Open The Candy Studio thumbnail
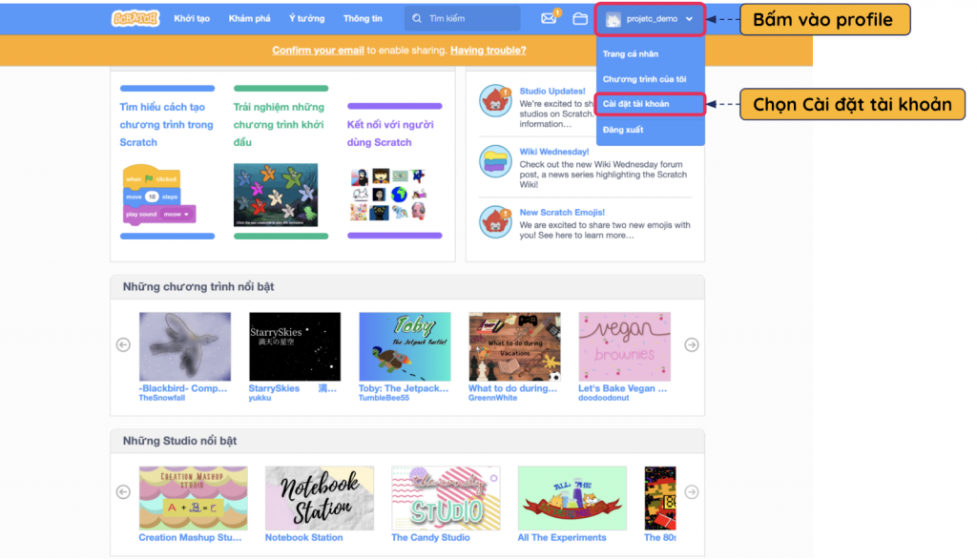This screenshot has width=977, height=560. (446, 498)
